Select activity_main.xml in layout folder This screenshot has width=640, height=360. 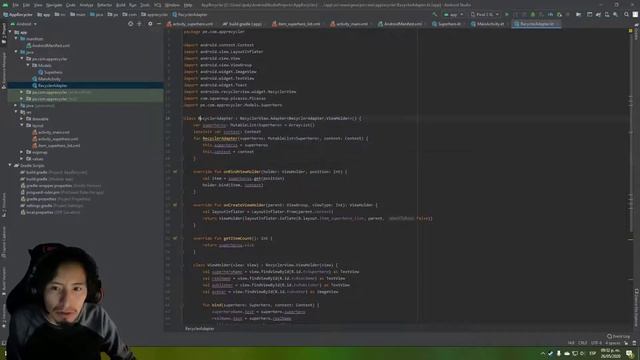[x=51, y=132]
